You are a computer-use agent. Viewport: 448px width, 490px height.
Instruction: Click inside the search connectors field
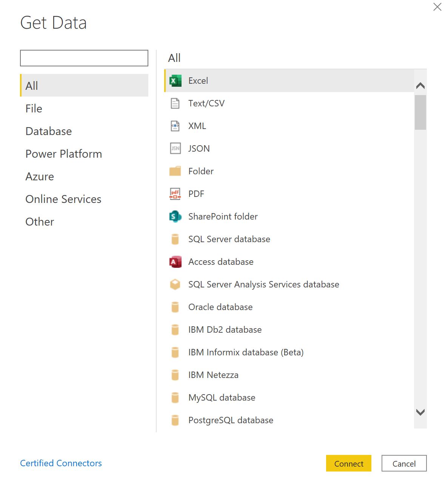pos(84,58)
